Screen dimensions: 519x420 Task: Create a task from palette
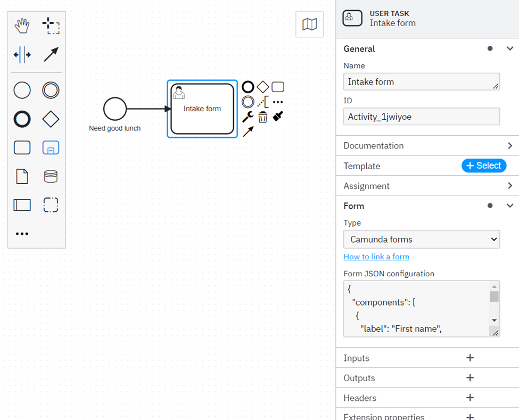(x=22, y=147)
